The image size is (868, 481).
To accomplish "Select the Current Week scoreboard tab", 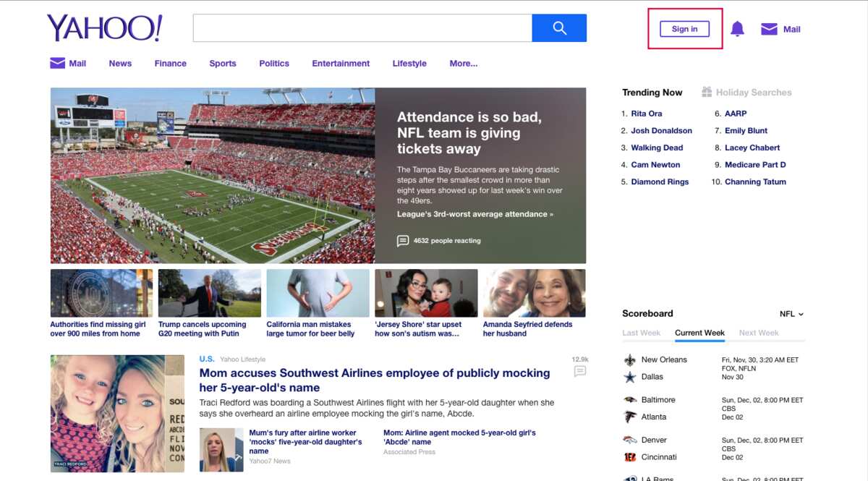I will pyautogui.click(x=699, y=333).
